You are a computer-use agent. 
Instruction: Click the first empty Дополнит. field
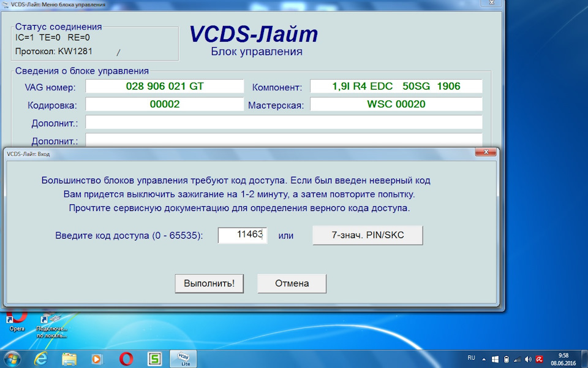pos(284,122)
